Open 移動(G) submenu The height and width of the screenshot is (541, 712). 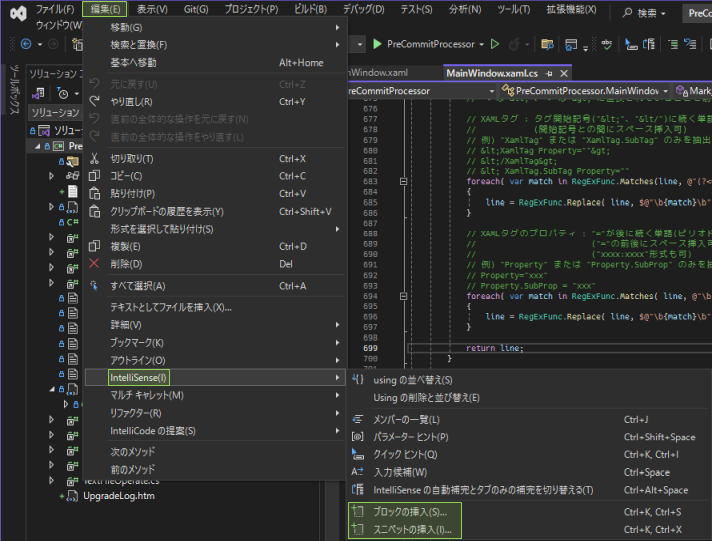point(215,28)
